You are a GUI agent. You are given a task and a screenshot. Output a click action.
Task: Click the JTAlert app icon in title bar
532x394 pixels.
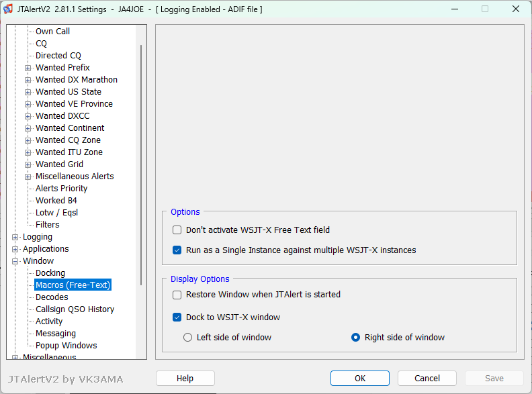tap(8, 9)
